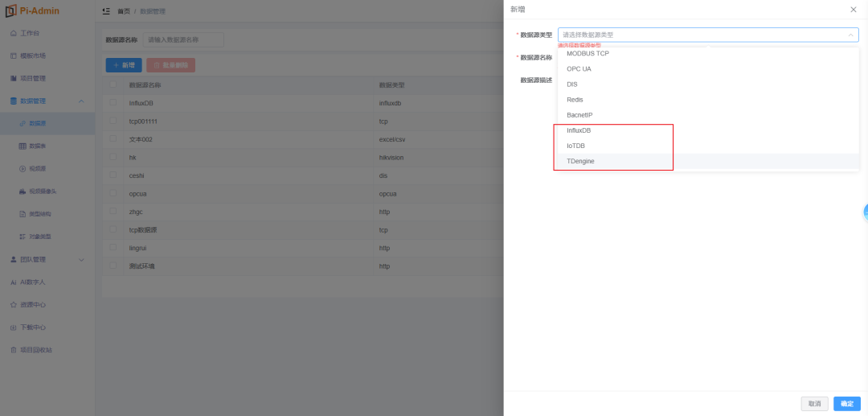Check the opcua row checkbox
The image size is (868, 416).
pyautogui.click(x=113, y=194)
